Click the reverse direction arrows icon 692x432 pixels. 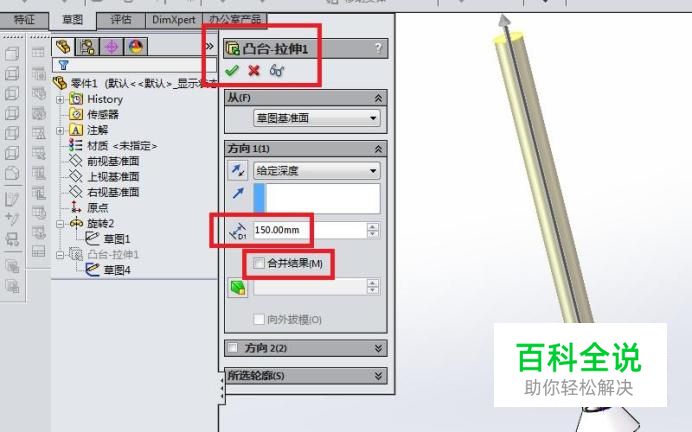point(238,171)
